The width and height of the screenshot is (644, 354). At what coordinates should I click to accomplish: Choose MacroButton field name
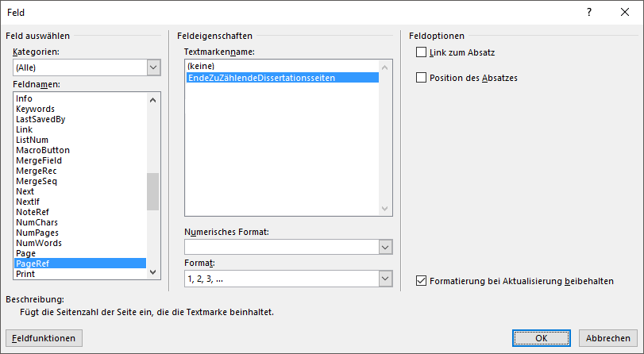(x=43, y=150)
